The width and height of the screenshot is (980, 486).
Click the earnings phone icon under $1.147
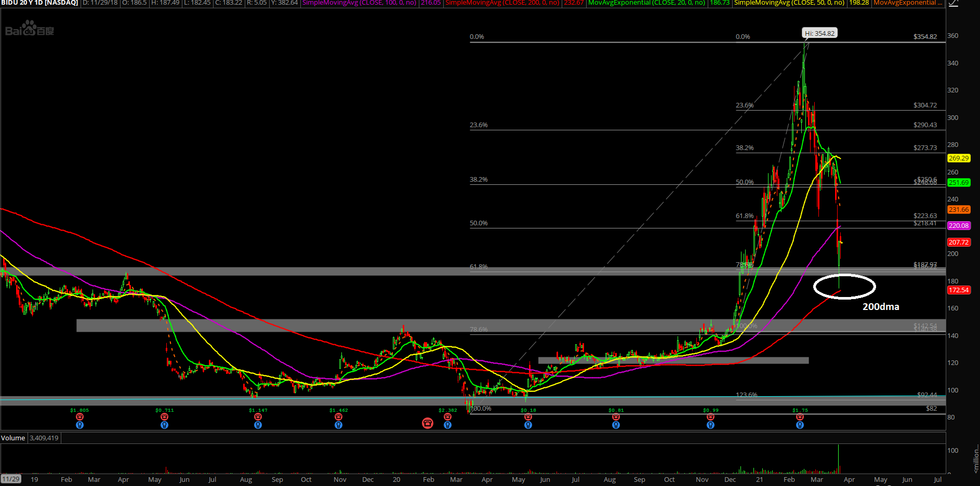(x=258, y=417)
